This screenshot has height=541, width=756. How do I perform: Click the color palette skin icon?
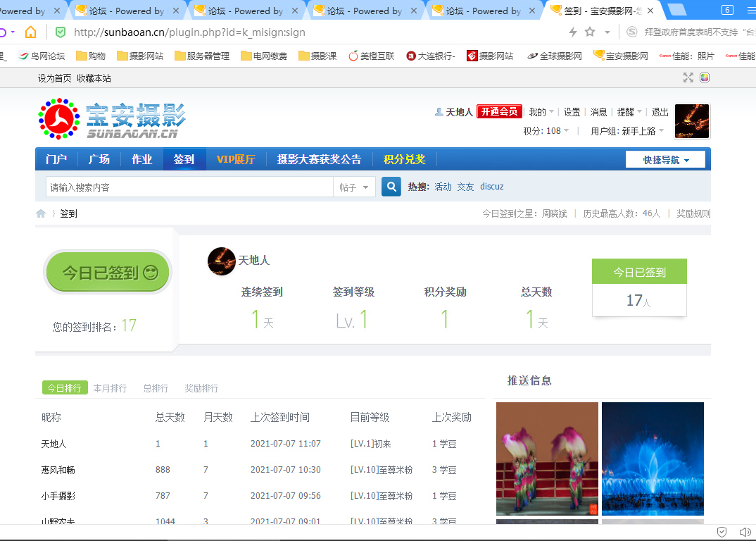click(x=705, y=77)
